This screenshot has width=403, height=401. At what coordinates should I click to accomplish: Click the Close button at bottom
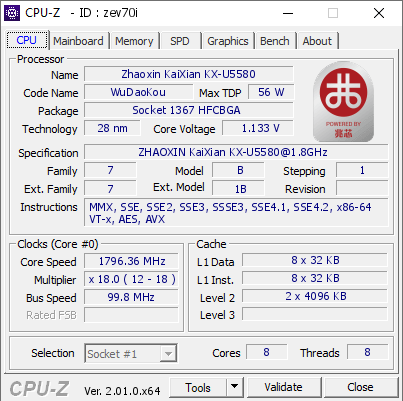[360, 387]
